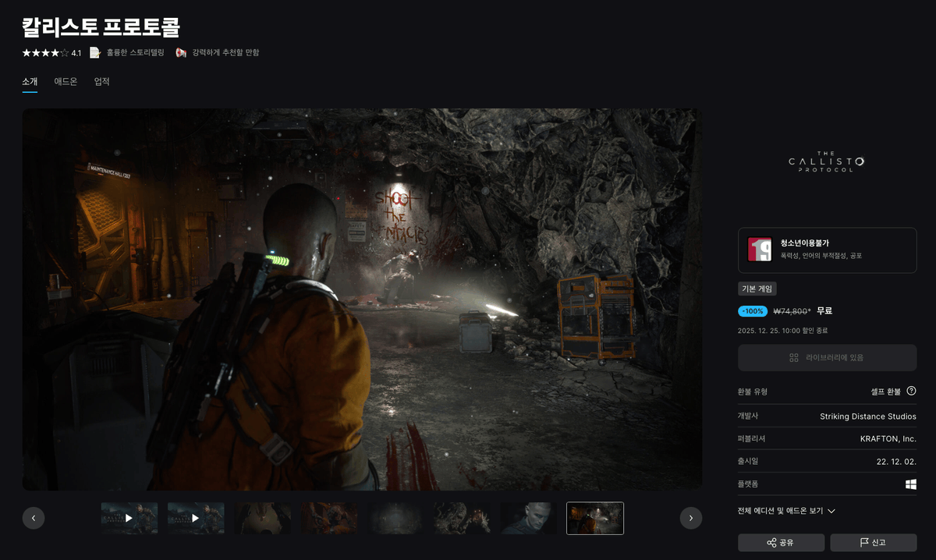The height and width of the screenshot is (560, 936).
Task: Expand 전체 에디션 및 애드온 보기
Action: (x=786, y=511)
